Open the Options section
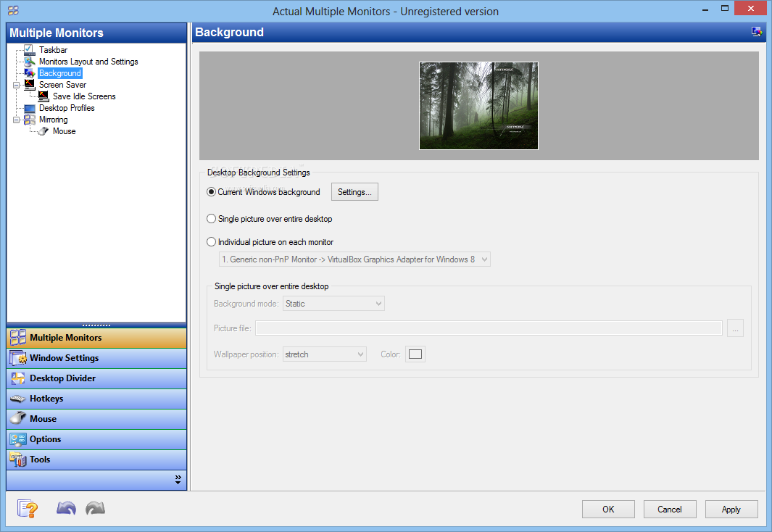 tap(96, 439)
